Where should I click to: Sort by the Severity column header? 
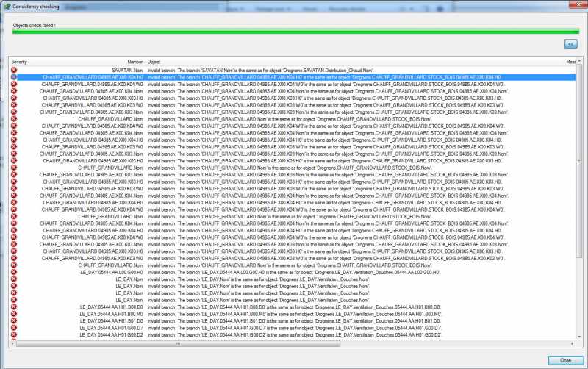coord(19,62)
